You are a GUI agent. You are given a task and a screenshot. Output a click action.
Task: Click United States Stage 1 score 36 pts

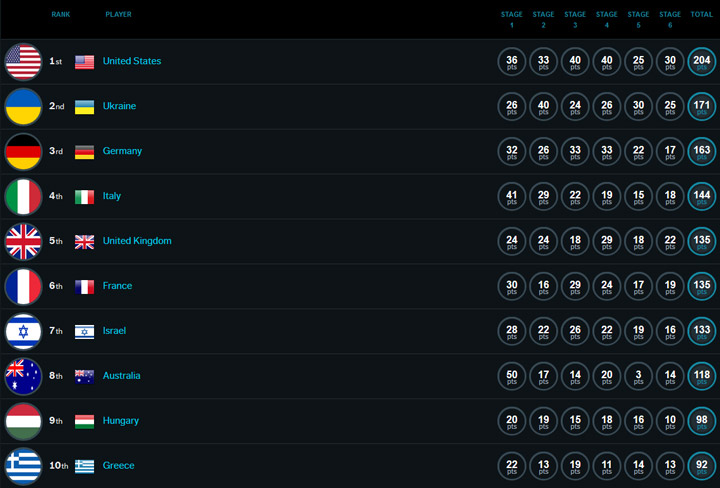coord(512,62)
